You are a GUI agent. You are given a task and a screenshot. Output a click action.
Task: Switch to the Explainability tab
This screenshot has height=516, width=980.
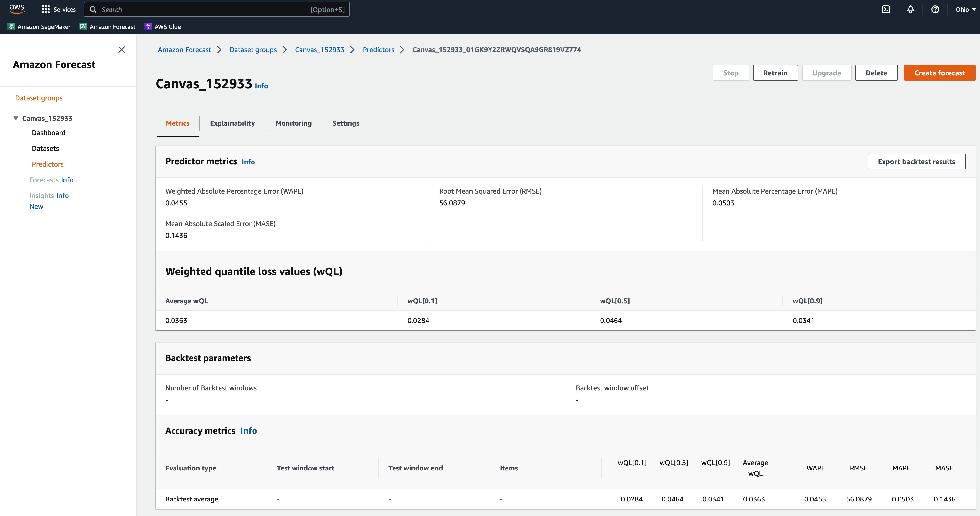pos(232,123)
